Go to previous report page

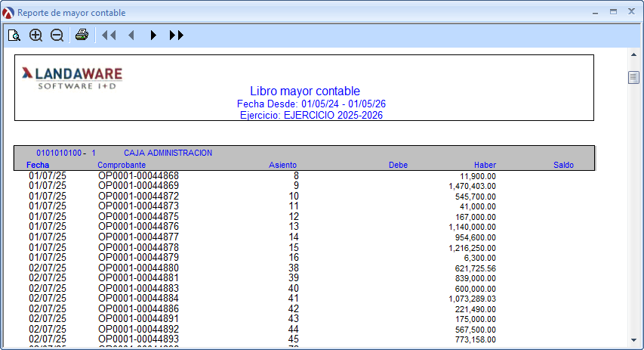[131, 36]
